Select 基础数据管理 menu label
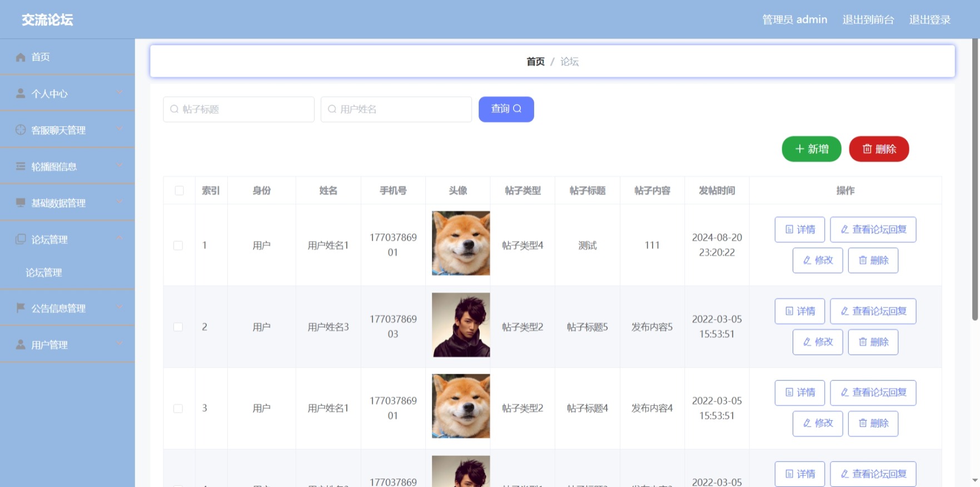980x487 pixels. point(58,203)
